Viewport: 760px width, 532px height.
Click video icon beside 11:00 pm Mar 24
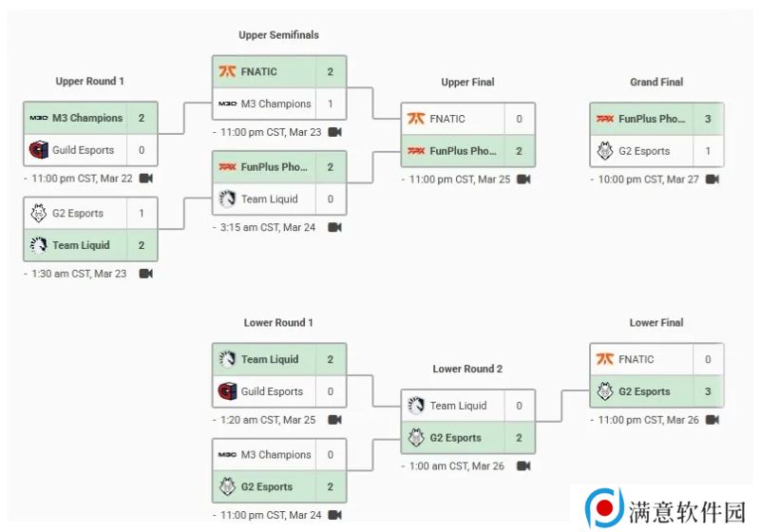[x=335, y=515]
